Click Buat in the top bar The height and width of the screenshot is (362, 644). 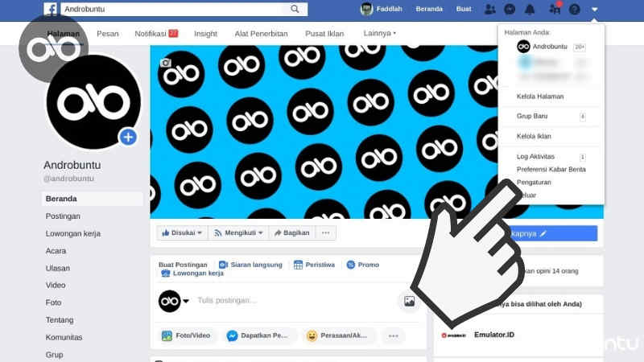pyautogui.click(x=464, y=9)
